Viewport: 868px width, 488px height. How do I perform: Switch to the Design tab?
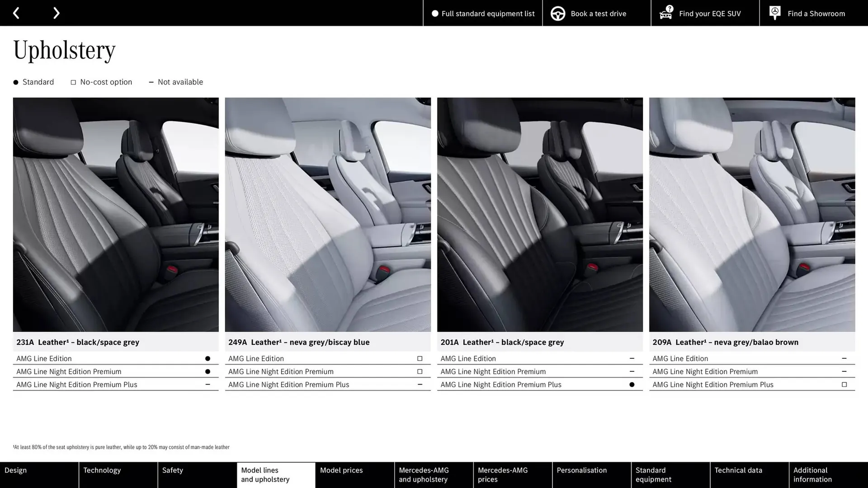pos(39,475)
